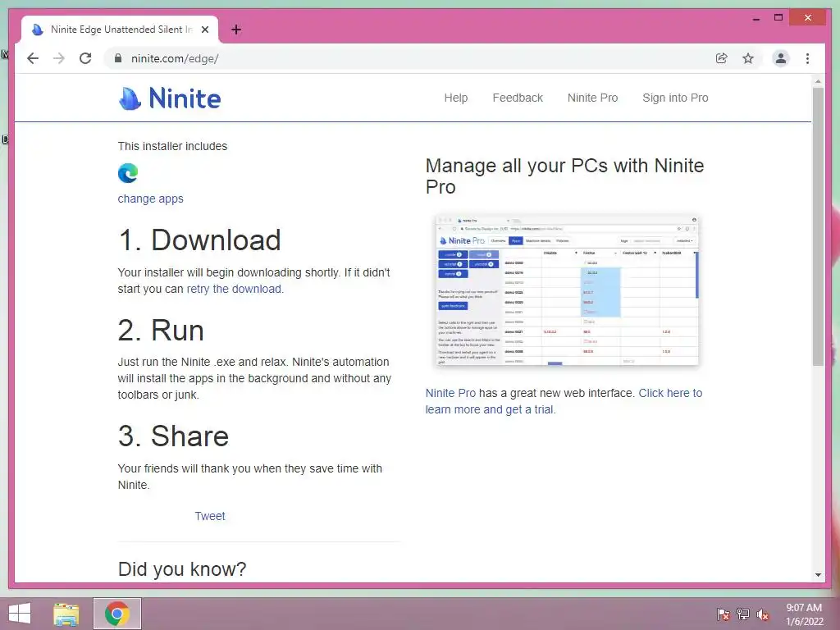Open the Chrome profile avatar
840x630 pixels.
pyautogui.click(x=781, y=58)
